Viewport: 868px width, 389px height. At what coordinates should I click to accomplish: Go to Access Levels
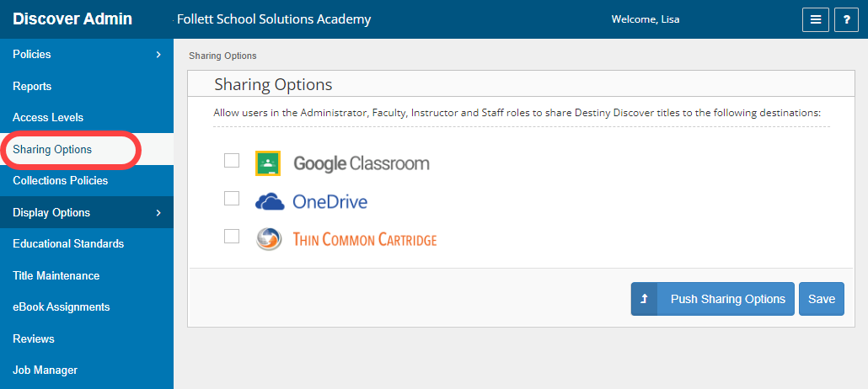(86, 117)
